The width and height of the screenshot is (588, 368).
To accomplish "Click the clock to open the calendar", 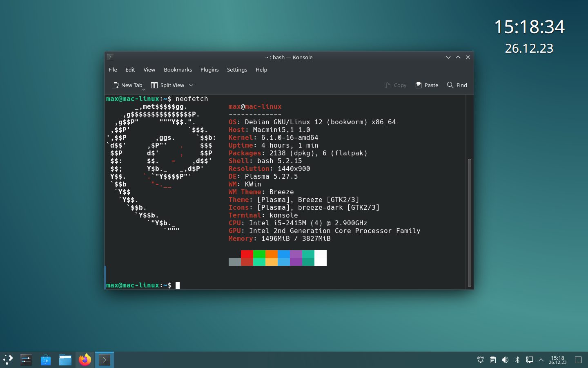I will tap(558, 360).
